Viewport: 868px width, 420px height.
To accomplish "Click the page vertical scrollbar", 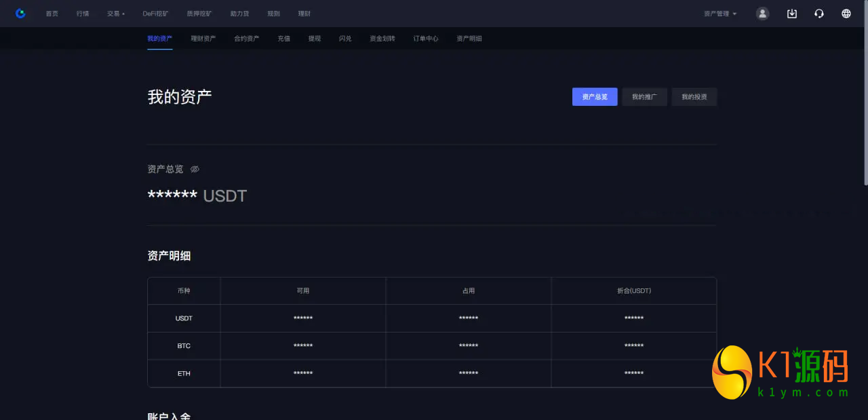I will coord(865,94).
